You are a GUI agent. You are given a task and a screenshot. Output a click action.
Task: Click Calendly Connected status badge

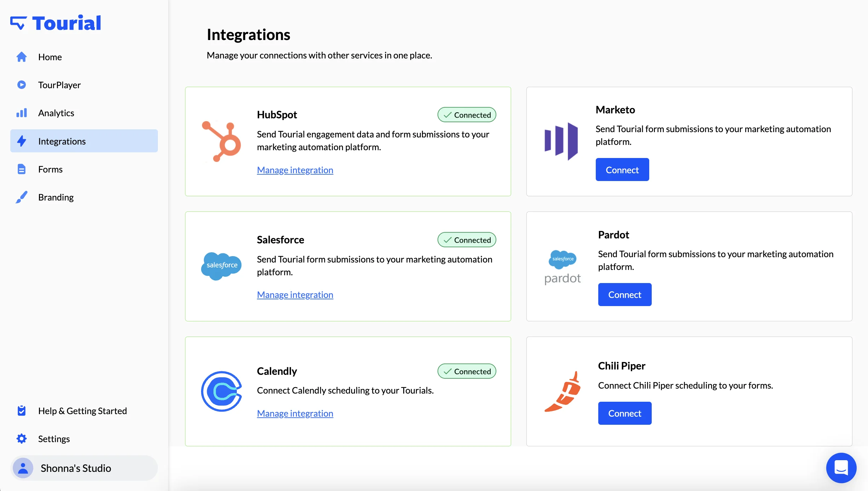(467, 371)
